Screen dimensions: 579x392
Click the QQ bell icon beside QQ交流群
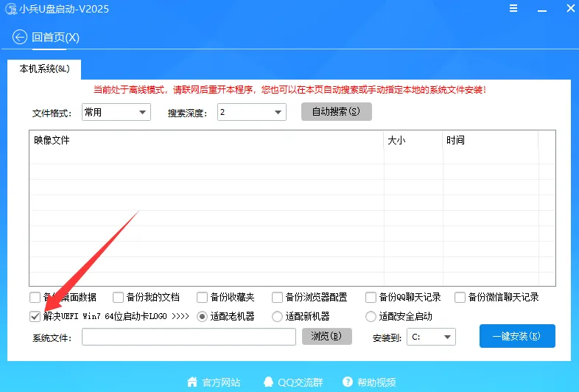coord(268,382)
